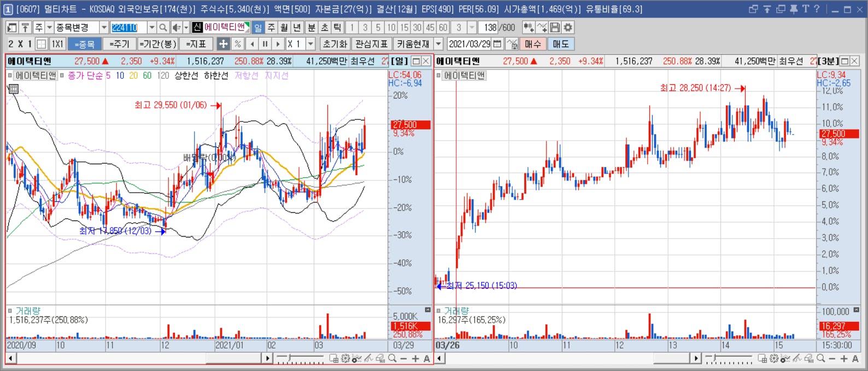Click the 매수 buy button
Viewport: 868px width, 371px height.
[x=533, y=44]
